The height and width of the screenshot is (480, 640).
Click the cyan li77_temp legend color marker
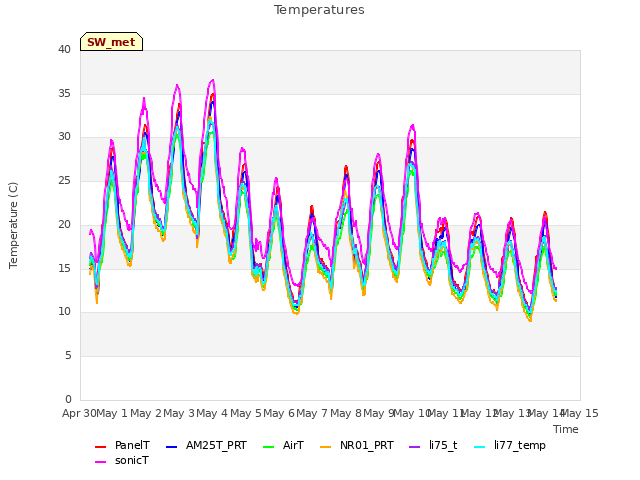[479, 447]
